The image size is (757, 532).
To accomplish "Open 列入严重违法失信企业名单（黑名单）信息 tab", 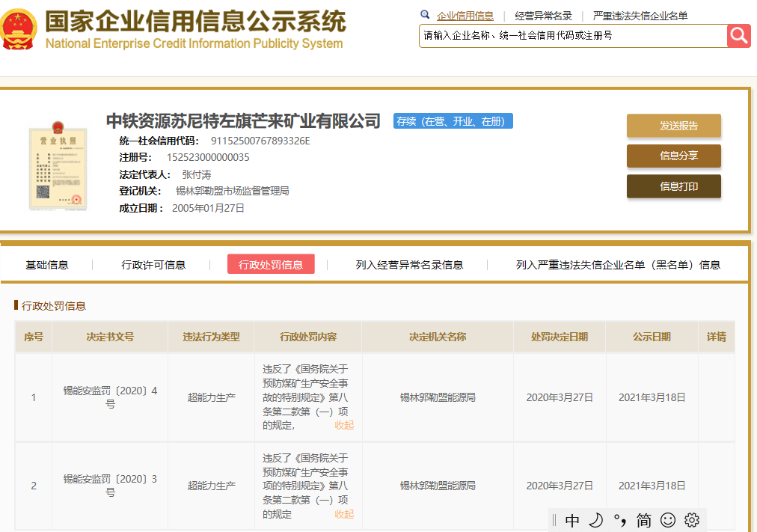I will tap(618, 265).
